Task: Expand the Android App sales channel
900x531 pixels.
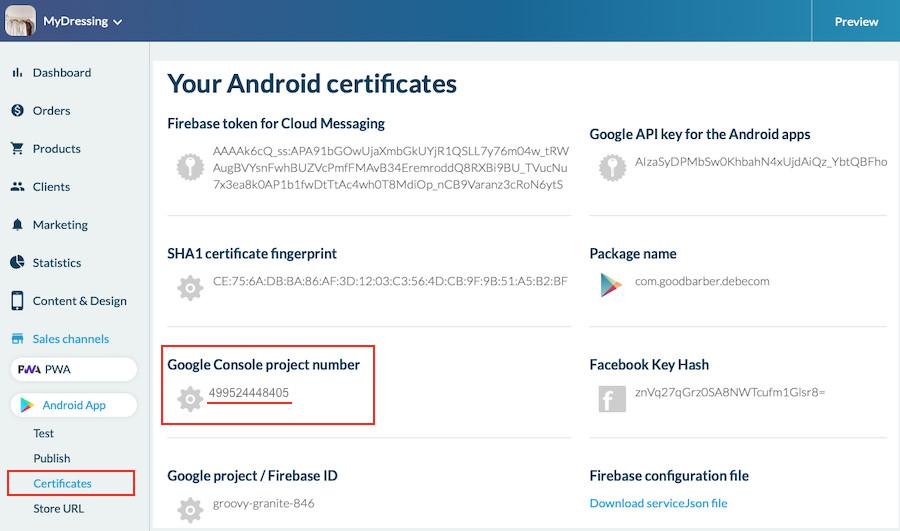Action: click(73, 405)
